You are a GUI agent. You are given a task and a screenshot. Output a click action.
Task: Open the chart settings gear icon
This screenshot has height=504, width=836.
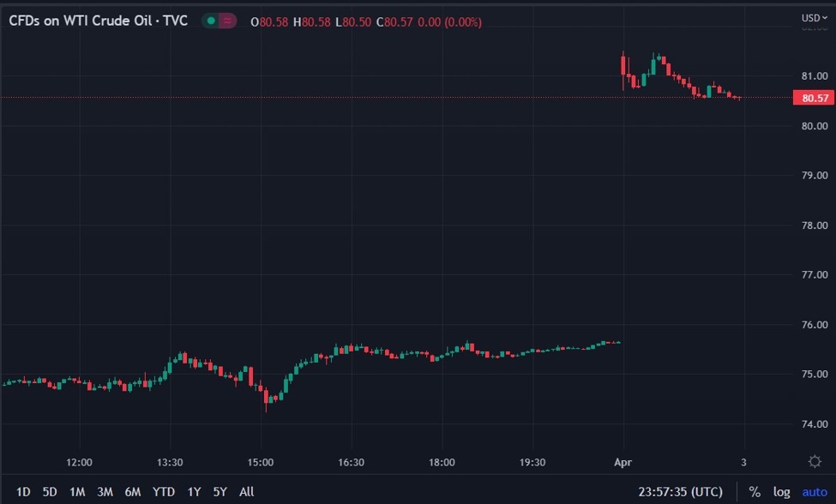point(815,462)
